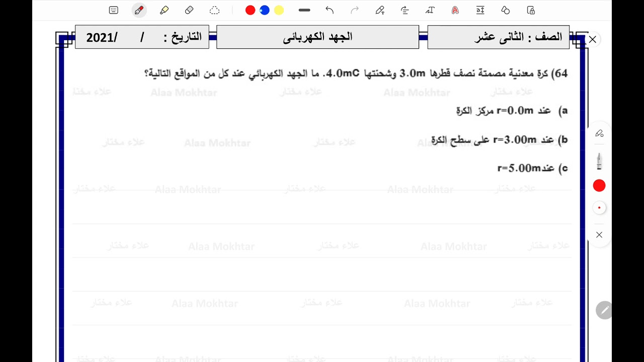Screen dimensions: 644x362
Task: Convert handwriting to text
Action: (430, 10)
